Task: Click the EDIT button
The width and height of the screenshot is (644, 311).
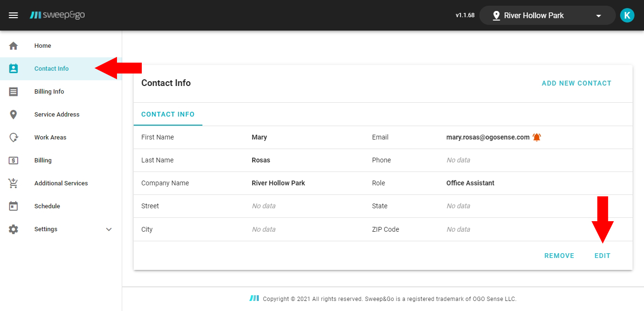Action: point(602,256)
